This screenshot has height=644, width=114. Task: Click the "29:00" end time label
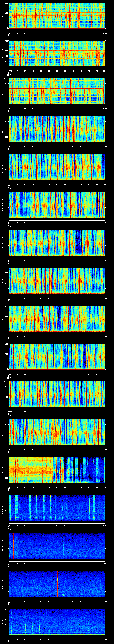pos(105,487)
